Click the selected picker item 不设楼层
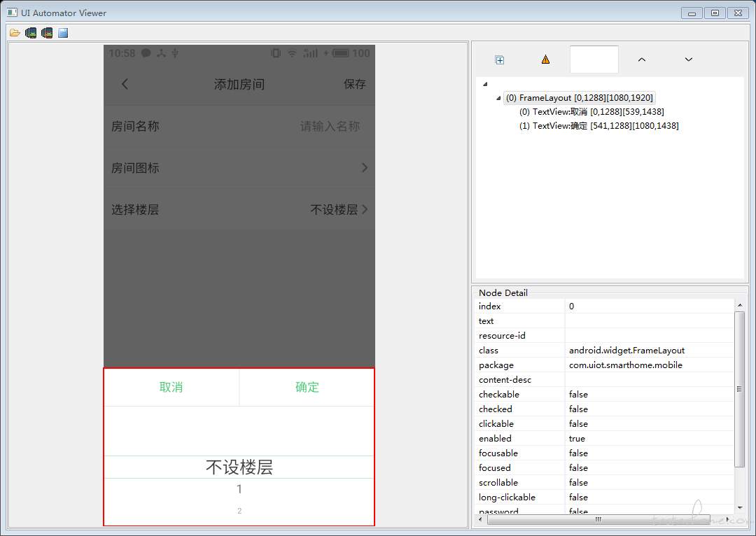The height and width of the screenshot is (536, 756). tap(239, 467)
